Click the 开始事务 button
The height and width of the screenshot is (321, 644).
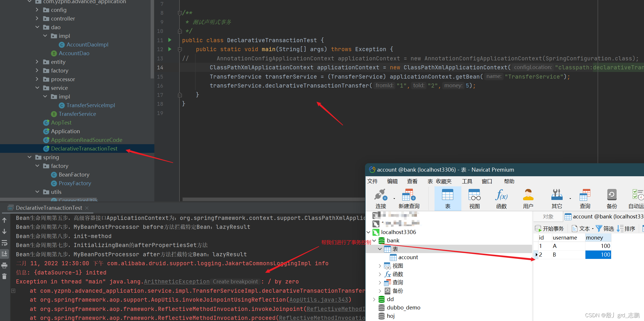pyautogui.click(x=549, y=229)
